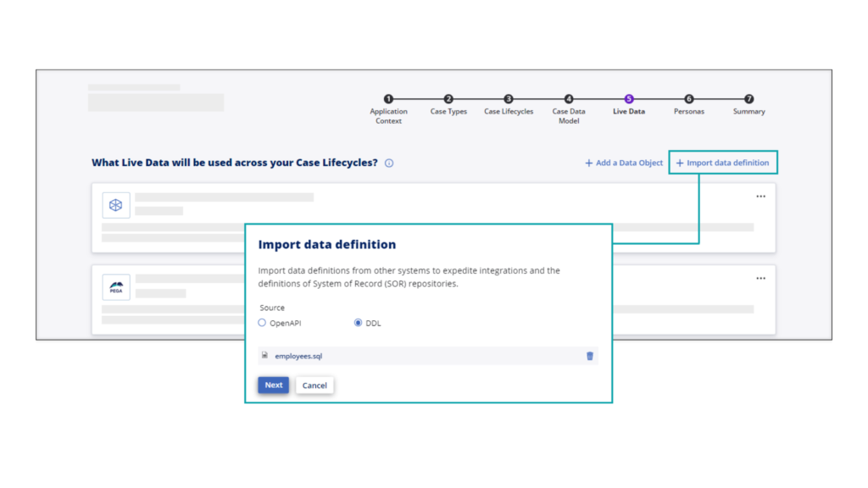Click the cube icon on first data card
868x488 pixels.
[x=116, y=205]
